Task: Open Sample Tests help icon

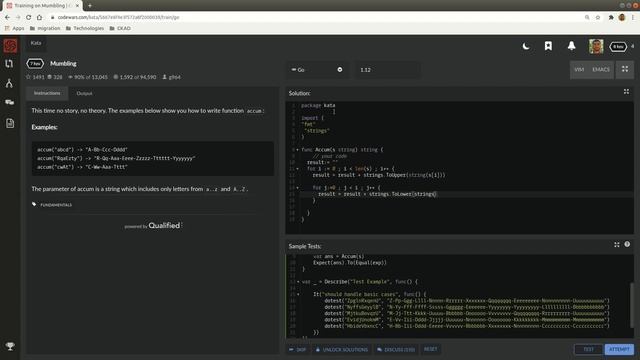Action: (x=627, y=244)
